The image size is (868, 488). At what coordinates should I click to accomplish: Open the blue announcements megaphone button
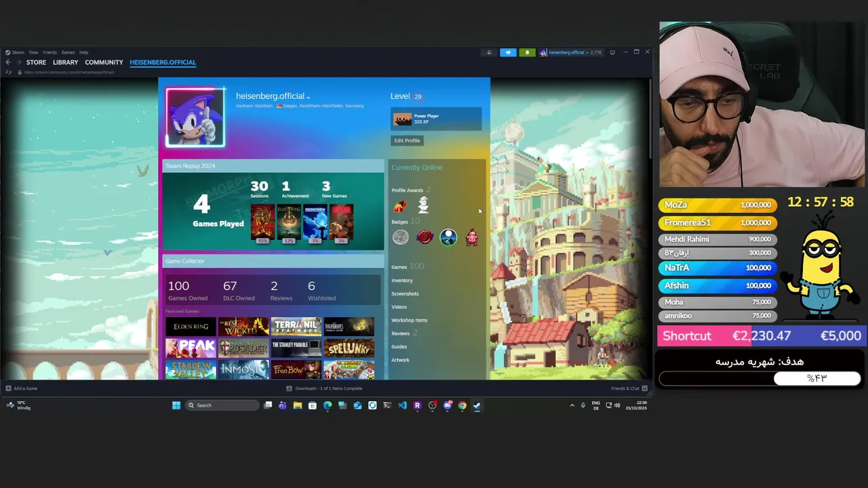click(508, 52)
